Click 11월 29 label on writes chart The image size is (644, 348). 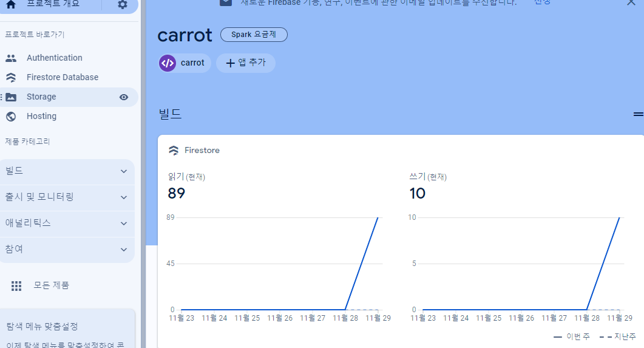(620, 318)
